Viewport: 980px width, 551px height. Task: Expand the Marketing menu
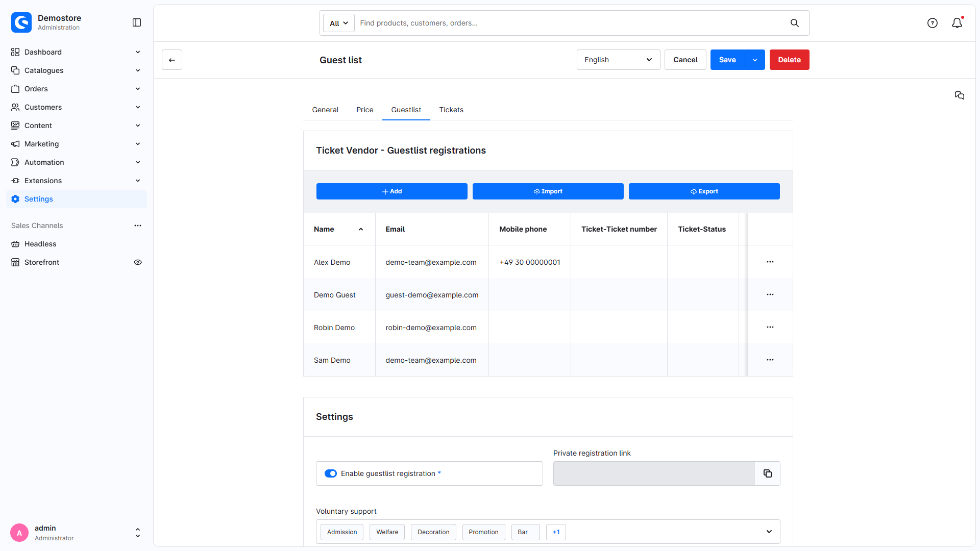(x=77, y=144)
